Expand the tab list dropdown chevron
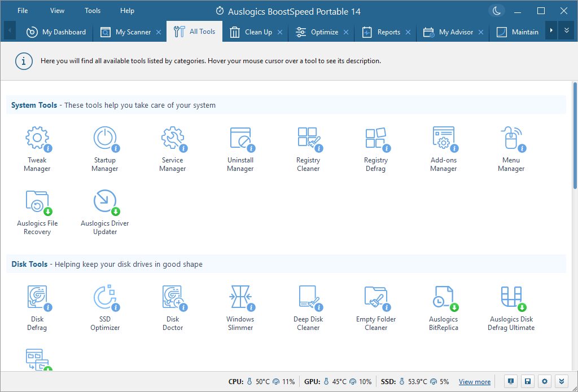 (x=567, y=31)
